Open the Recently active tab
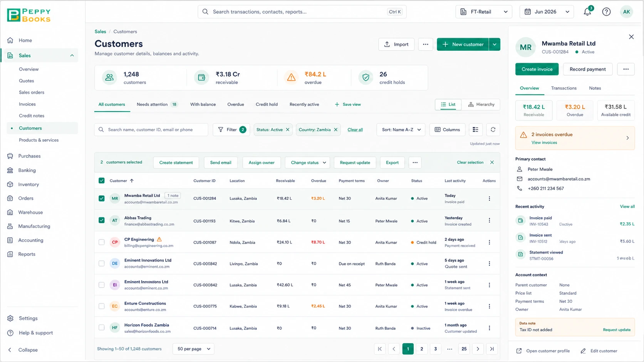Screen dimensions: 644x362 [304, 105]
